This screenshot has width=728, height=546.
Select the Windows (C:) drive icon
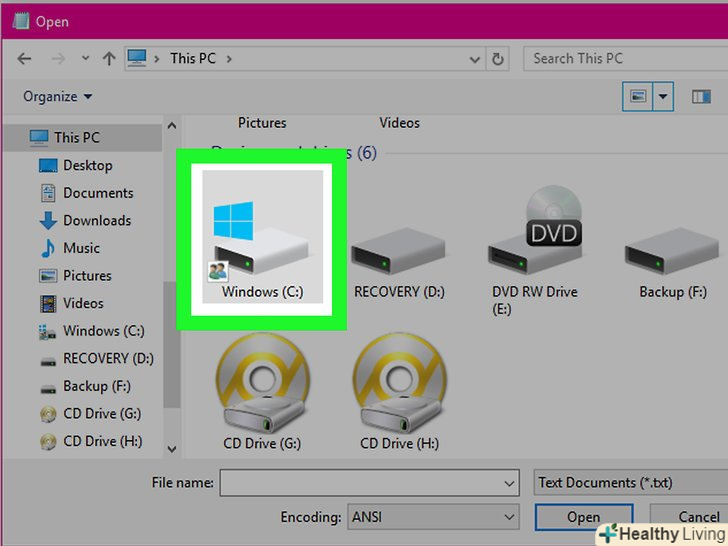pyautogui.click(x=262, y=237)
